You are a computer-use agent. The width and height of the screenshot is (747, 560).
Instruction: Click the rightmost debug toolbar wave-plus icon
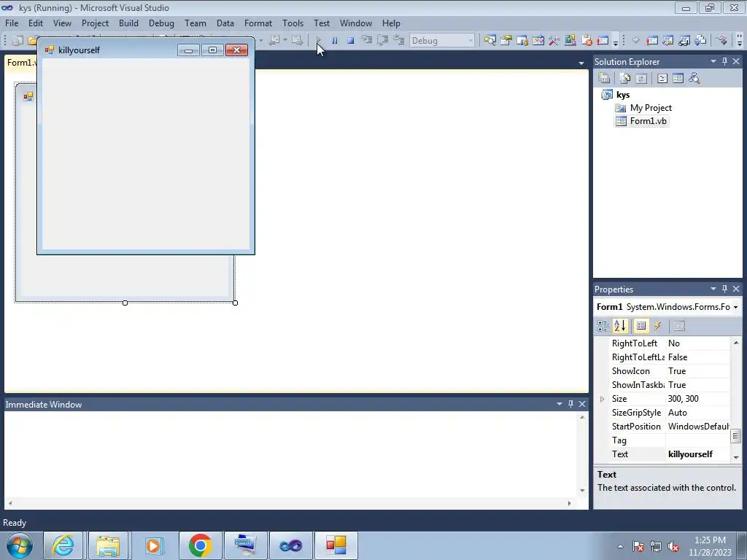coord(721,41)
